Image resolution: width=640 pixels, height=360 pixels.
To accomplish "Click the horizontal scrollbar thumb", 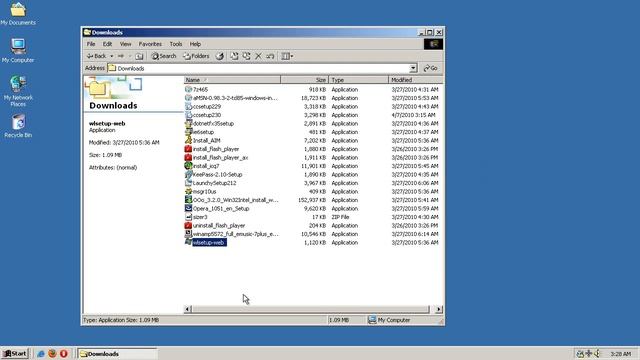I will click(310, 309).
